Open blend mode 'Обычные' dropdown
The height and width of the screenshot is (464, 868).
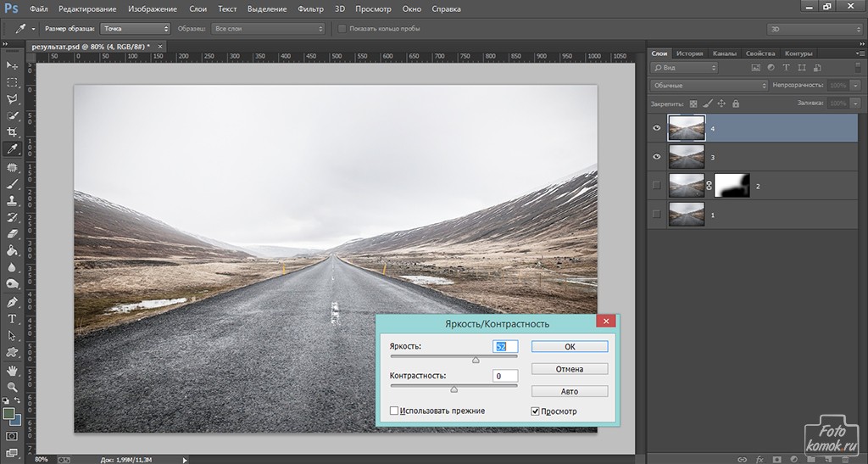tap(709, 86)
